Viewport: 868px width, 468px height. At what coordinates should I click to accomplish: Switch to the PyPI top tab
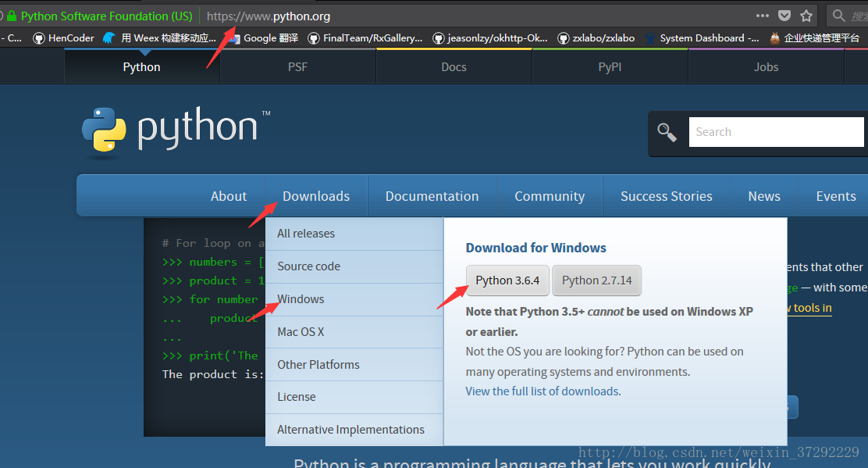pos(610,66)
